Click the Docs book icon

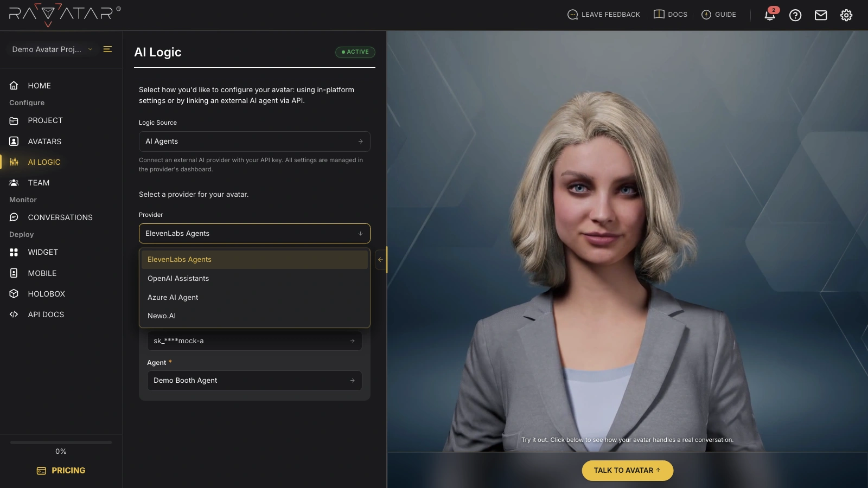659,15
